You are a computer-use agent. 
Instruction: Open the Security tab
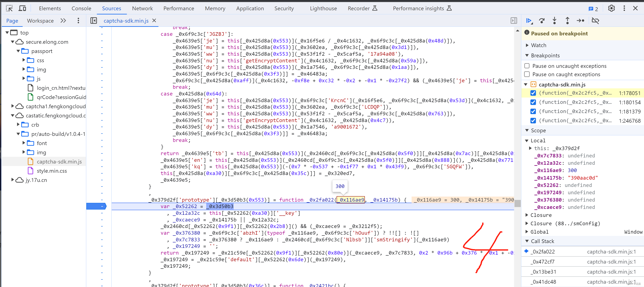(284, 8)
